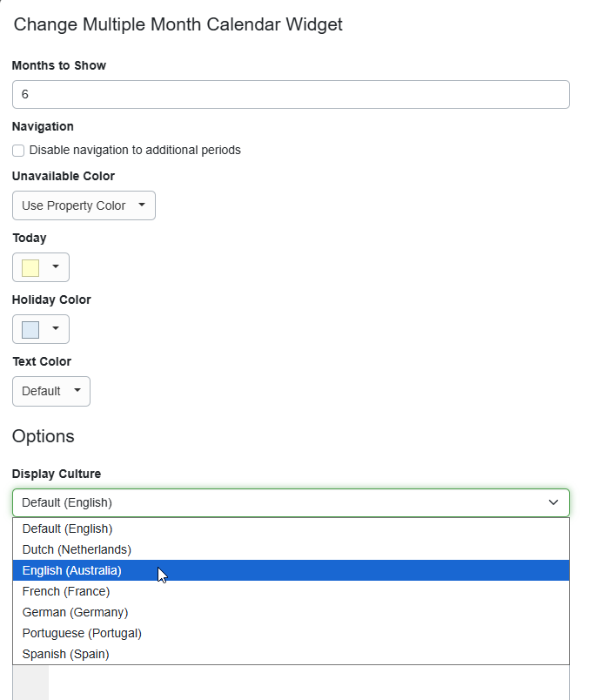
Task: Expand the Today color dropdown arrow
Action: 56,267
